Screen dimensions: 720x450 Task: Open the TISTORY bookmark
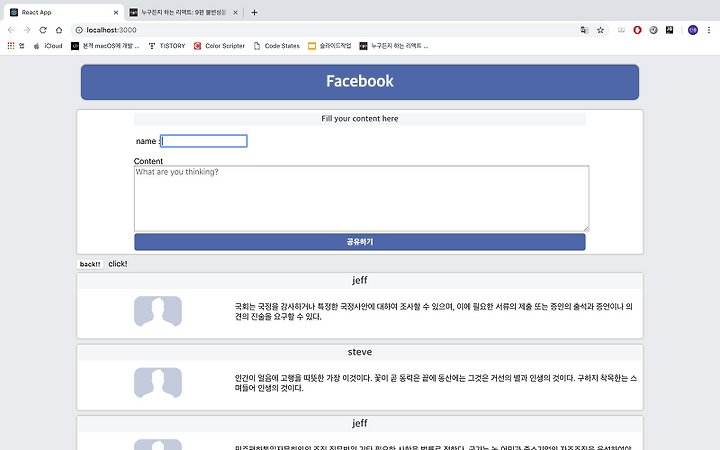(167, 46)
